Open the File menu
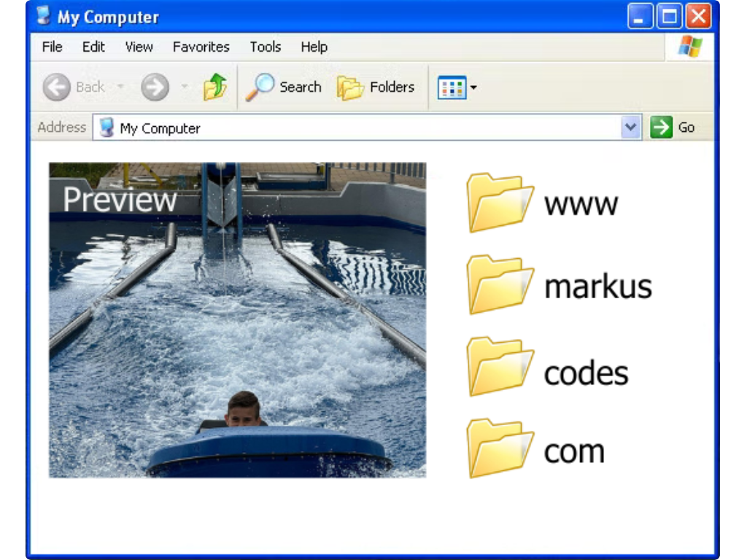 (x=52, y=47)
